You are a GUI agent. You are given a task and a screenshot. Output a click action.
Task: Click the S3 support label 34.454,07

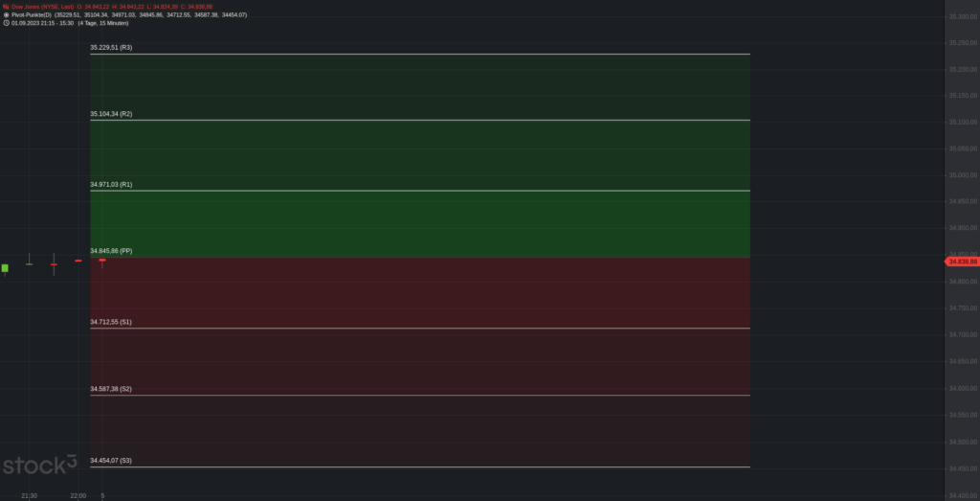(111, 461)
